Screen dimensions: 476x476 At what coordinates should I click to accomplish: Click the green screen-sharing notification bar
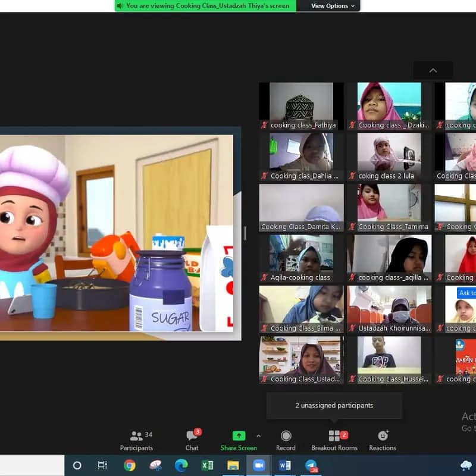205,6
